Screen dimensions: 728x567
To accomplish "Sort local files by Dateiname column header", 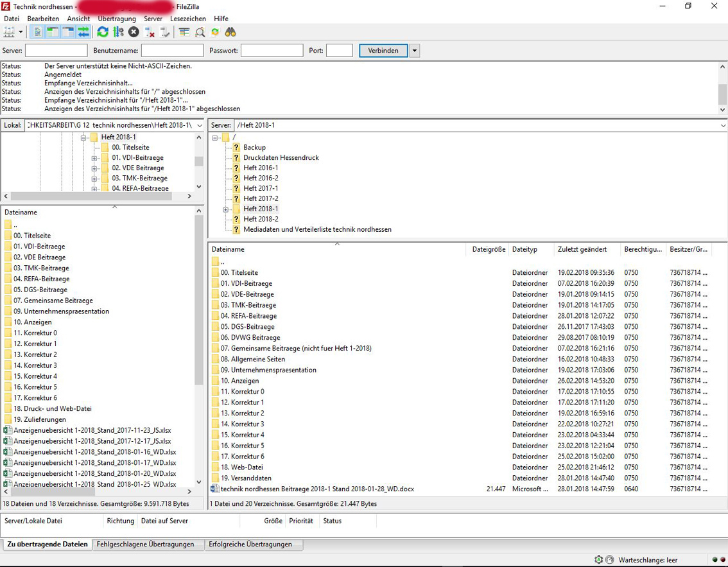I will pos(98,212).
